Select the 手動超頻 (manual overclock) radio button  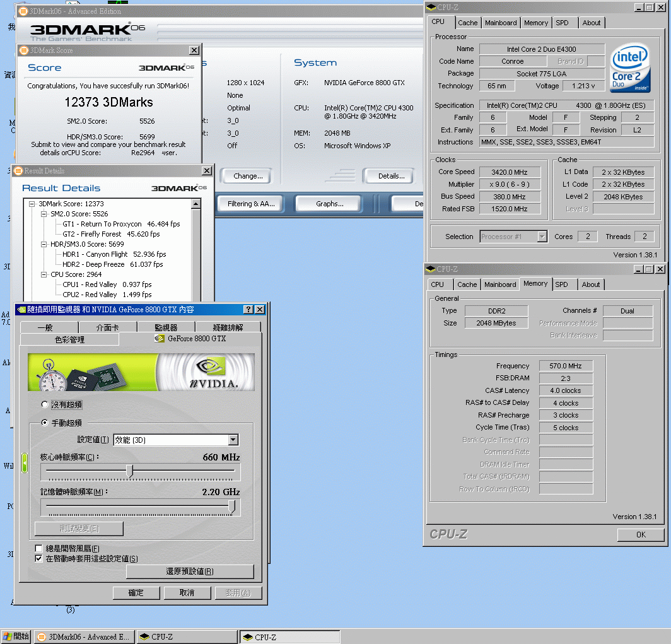click(x=45, y=423)
